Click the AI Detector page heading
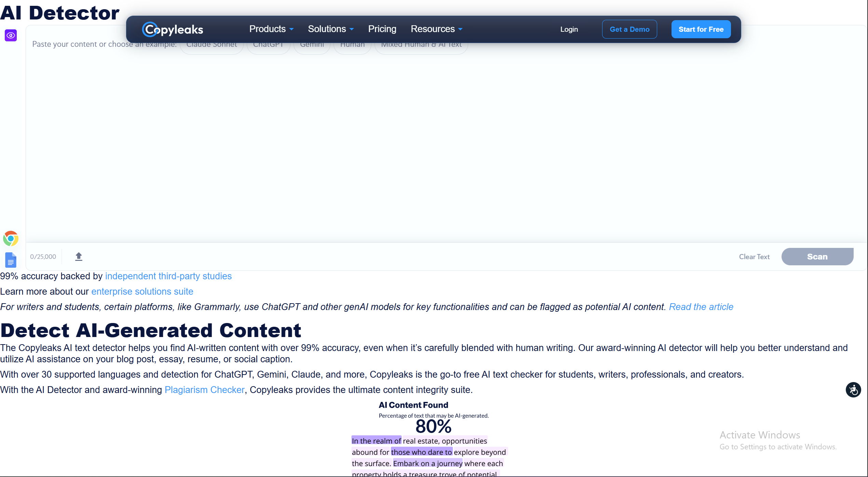The height and width of the screenshot is (477, 868). [x=60, y=13]
